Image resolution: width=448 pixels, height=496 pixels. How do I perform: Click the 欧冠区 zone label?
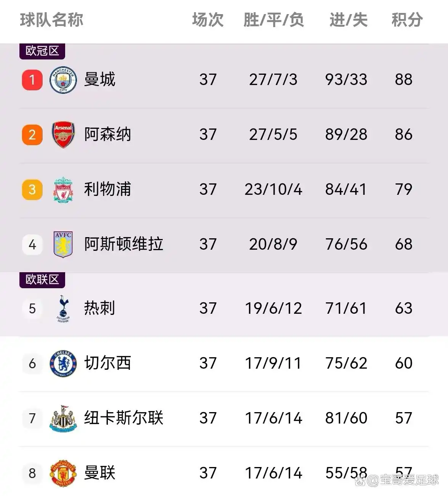pyautogui.click(x=42, y=51)
